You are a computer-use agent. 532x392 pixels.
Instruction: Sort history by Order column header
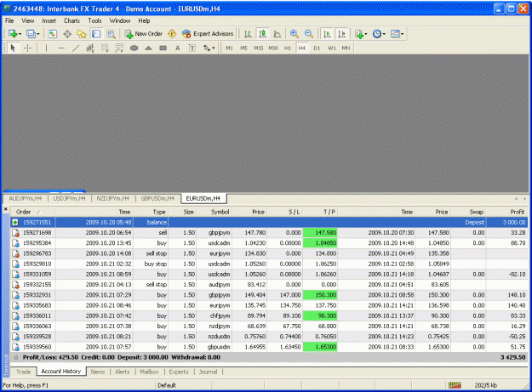tap(32, 212)
